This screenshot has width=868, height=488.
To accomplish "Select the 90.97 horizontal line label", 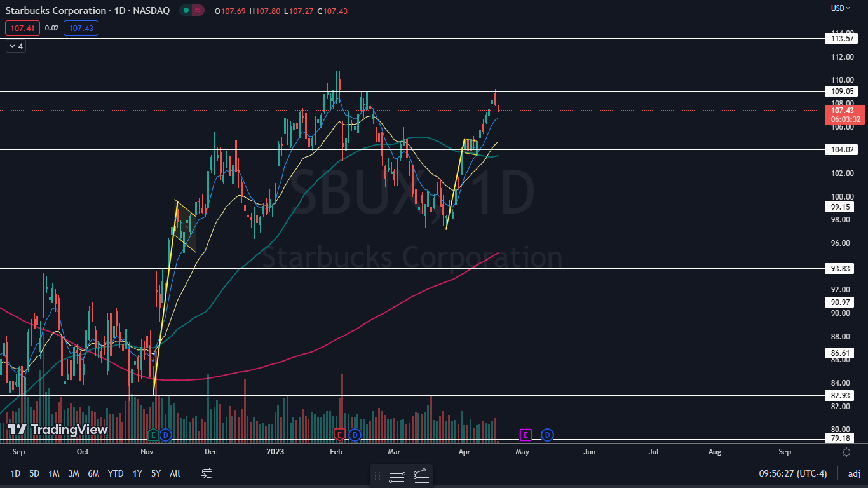I will tap(842, 302).
